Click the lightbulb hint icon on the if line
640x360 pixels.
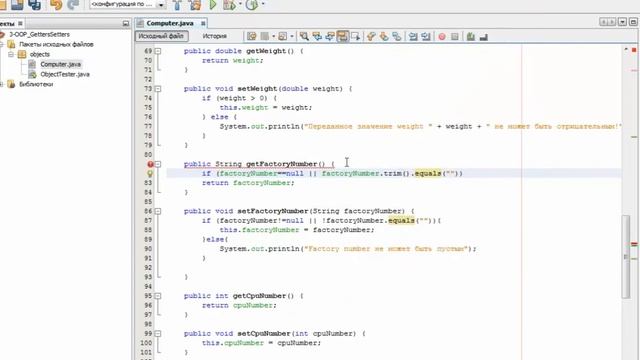tap(150, 173)
